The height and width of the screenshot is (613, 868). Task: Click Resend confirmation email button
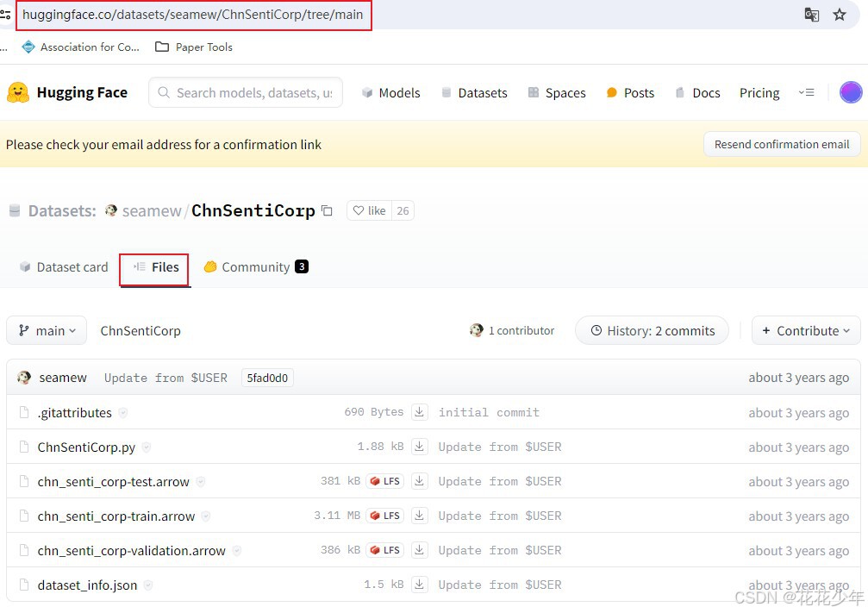(x=782, y=144)
